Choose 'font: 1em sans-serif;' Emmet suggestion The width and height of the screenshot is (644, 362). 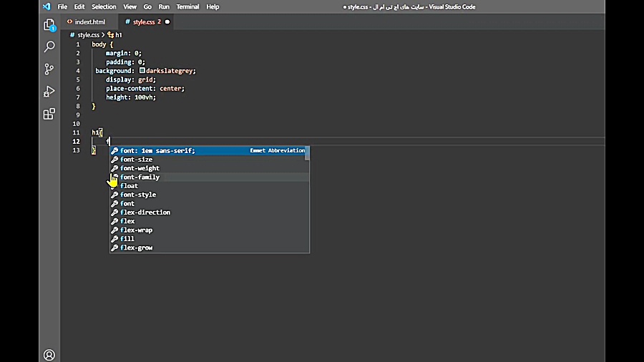tap(210, 151)
